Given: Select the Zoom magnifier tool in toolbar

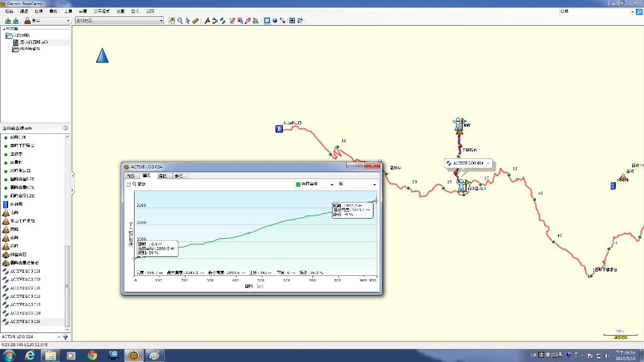Looking at the screenshot, I should [x=180, y=21].
